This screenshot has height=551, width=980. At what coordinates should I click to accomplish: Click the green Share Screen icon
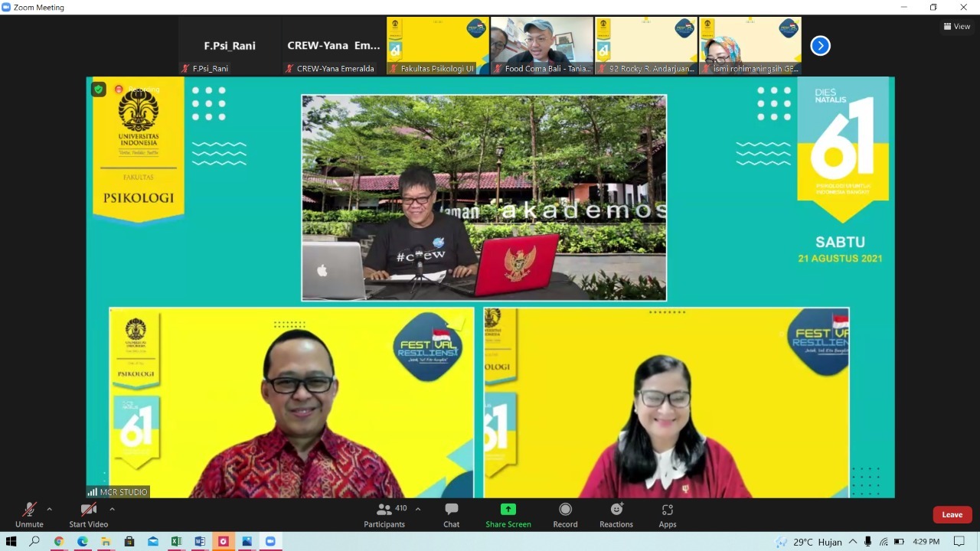[508, 510]
